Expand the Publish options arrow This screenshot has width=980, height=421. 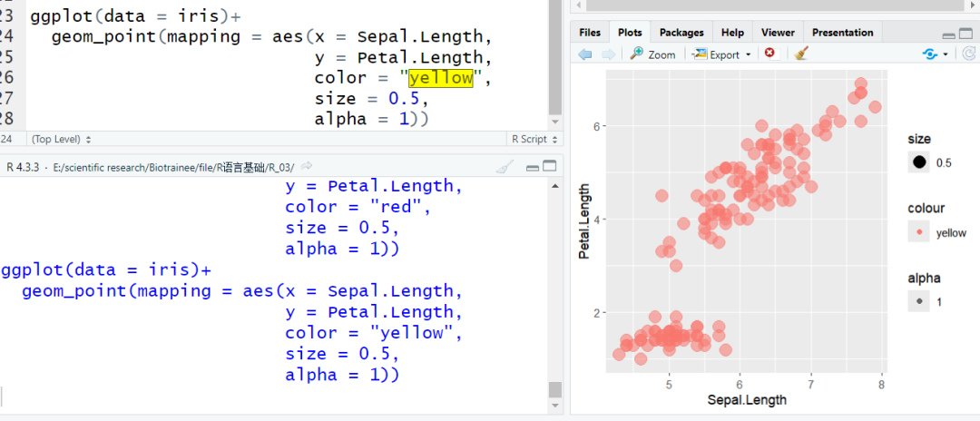click(x=946, y=54)
